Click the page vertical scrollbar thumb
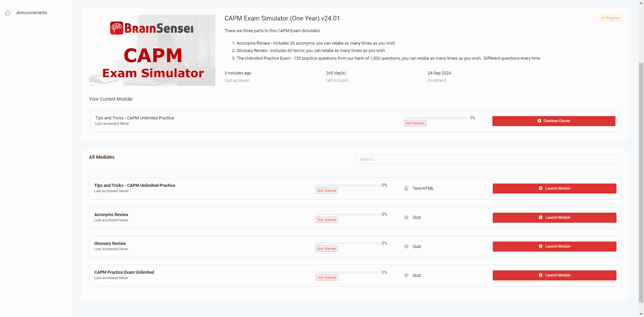644x317 pixels. [x=641, y=182]
